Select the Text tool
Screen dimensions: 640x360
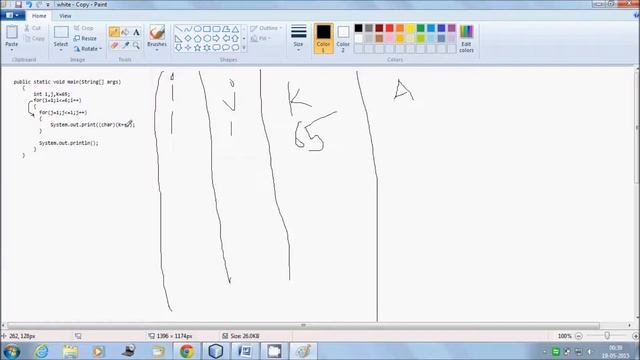click(136, 32)
